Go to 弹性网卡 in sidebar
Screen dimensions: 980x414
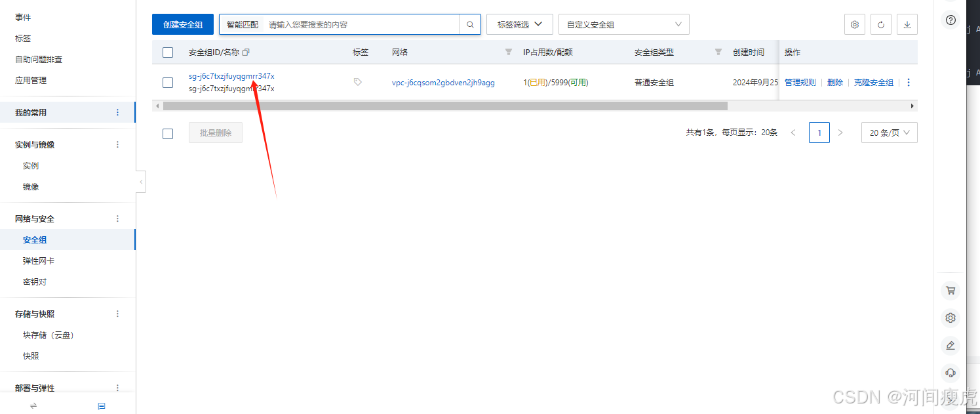[39, 261]
